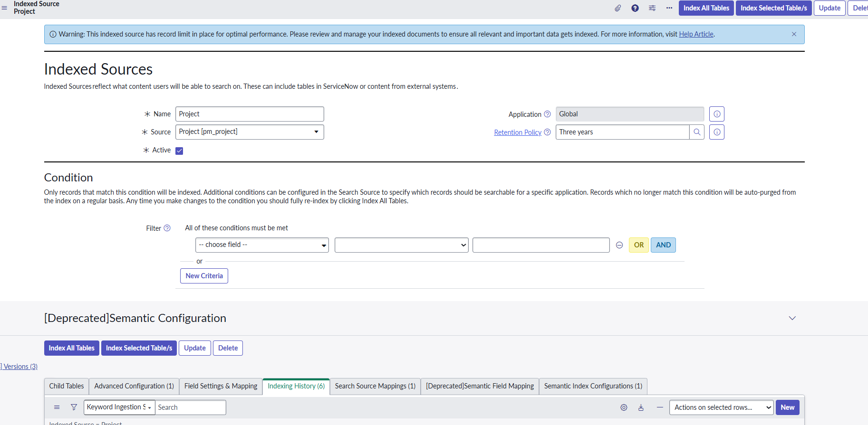Open Actions on selected rows dropdown
Image resolution: width=868 pixels, height=425 pixels.
[x=721, y=407]
